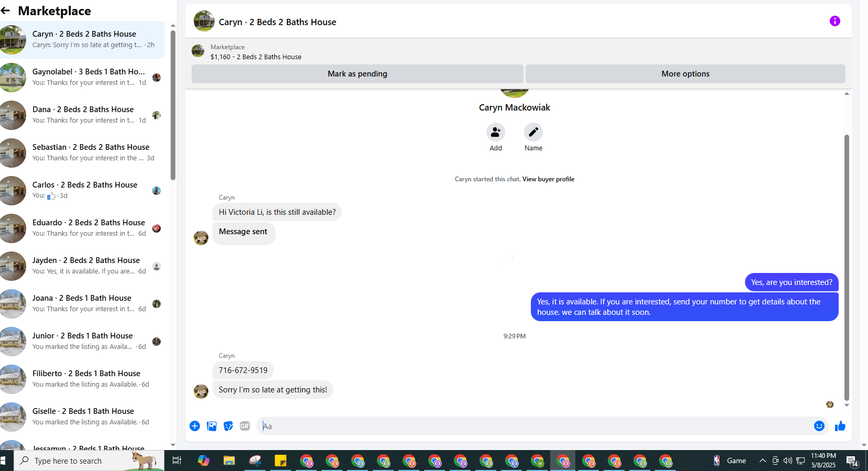The height and width of the screenshot is (471, 868).
Task: Click the chat scroll-down arrow
Action: coord(847,405)
